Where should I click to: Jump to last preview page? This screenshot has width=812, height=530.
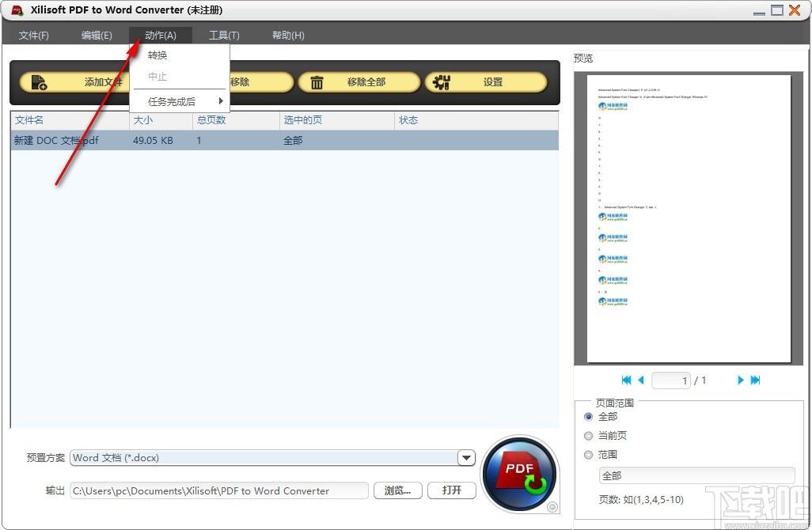tap(755, 380)
